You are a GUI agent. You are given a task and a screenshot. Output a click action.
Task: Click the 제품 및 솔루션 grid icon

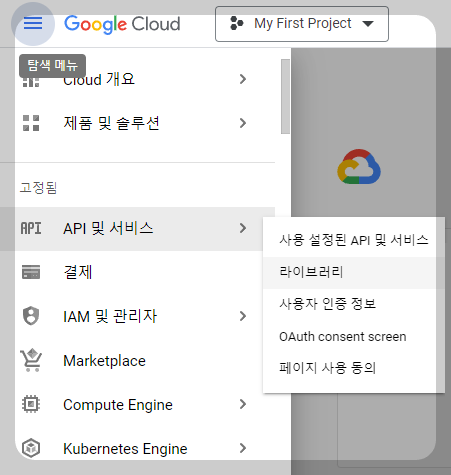(x=31, y=123)
